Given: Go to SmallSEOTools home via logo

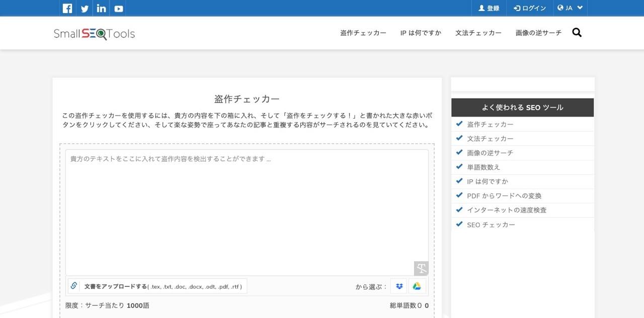Looking at the screenshot, I should [x=95, y=34].
